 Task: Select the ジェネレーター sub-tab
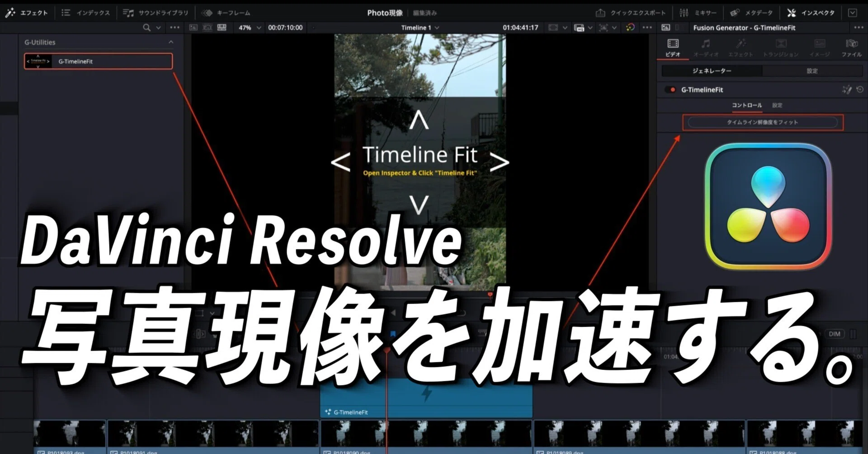pos(712,71)
